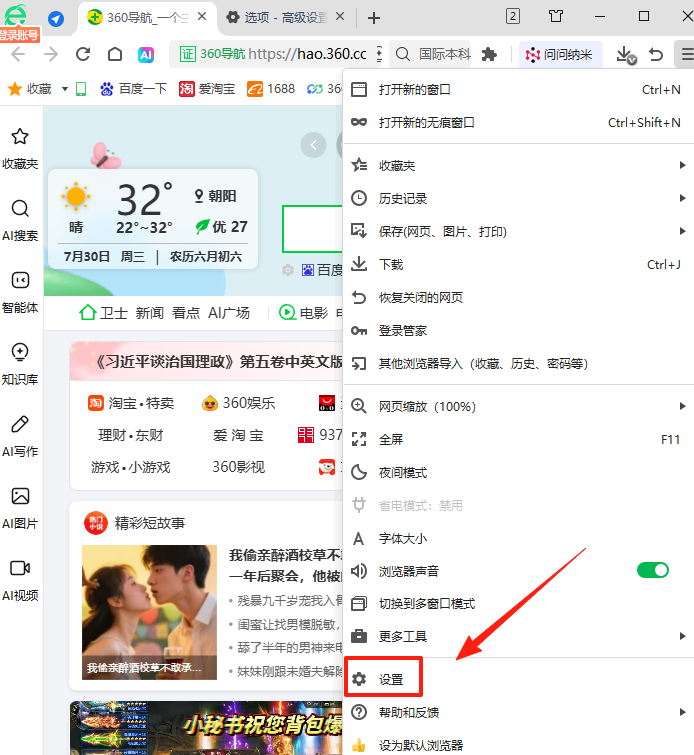The width and height of the screenshot is (694, 755).
Task: Open 1688 bookmark
Action: [x=271, y=89]
